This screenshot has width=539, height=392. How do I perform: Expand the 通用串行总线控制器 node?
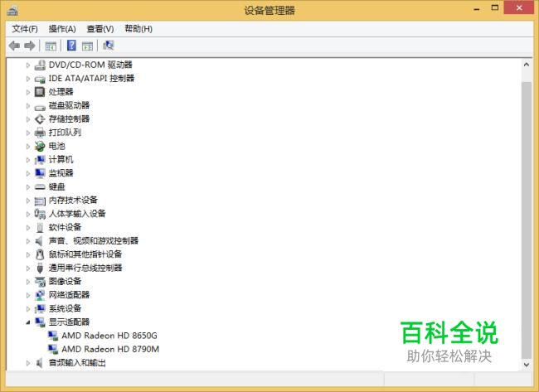[x=28, y=268]
